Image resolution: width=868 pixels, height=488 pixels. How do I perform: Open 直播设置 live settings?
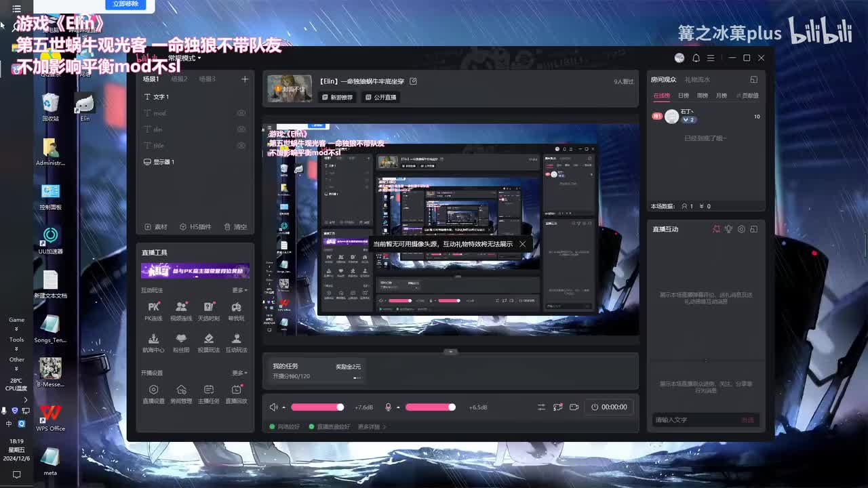pos(153,394)
